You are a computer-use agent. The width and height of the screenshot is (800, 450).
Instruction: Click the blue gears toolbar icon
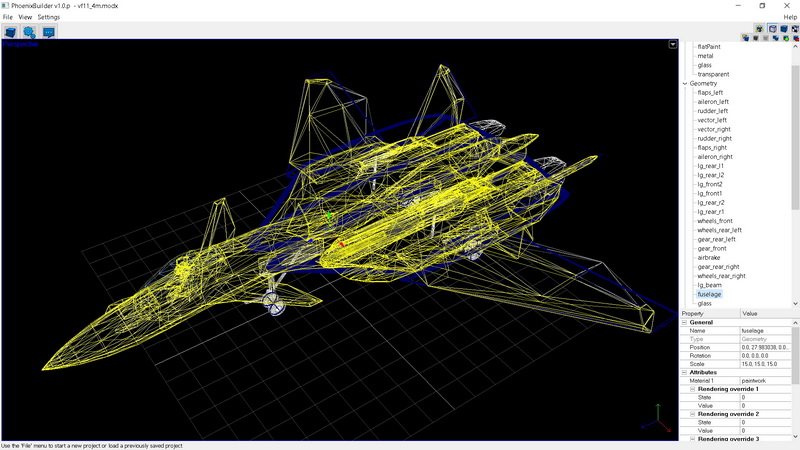pos(30,32)
